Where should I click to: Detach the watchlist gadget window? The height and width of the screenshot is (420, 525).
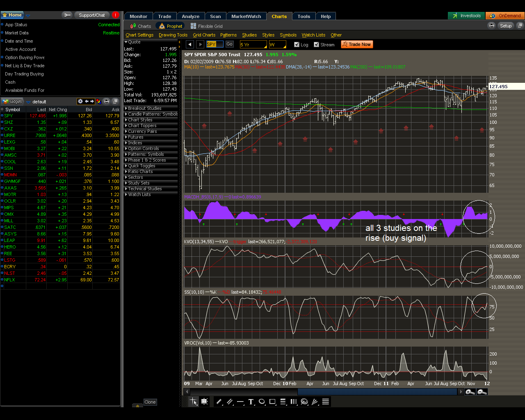tap(115, 101)
